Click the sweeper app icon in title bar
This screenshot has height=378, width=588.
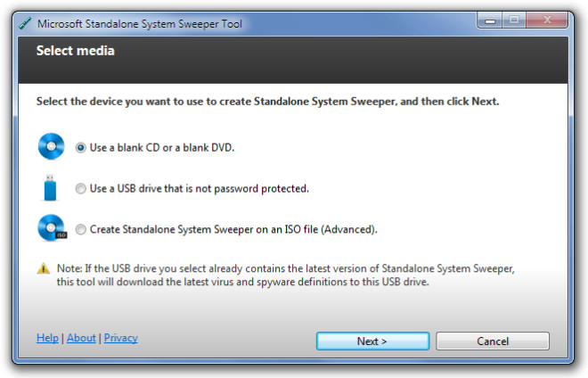pyautogui.click(x=25, y=23)
